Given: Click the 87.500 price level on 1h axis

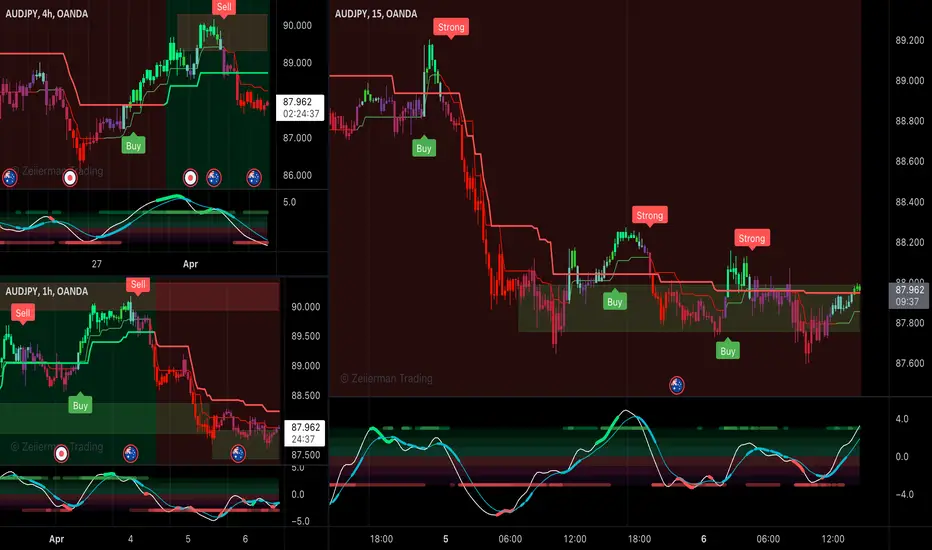Looking at the screenshot, I should tap(306, 455).
